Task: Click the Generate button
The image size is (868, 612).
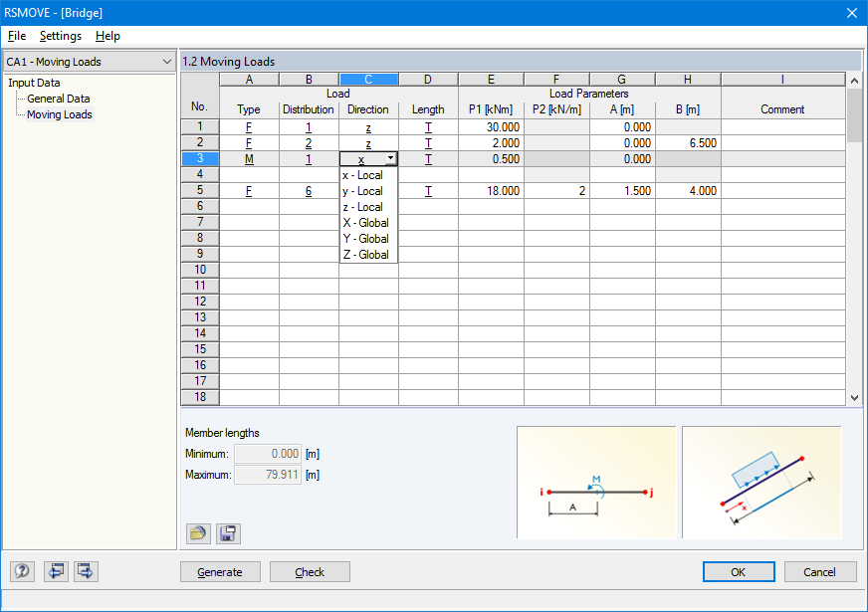Action: [220, 571]
